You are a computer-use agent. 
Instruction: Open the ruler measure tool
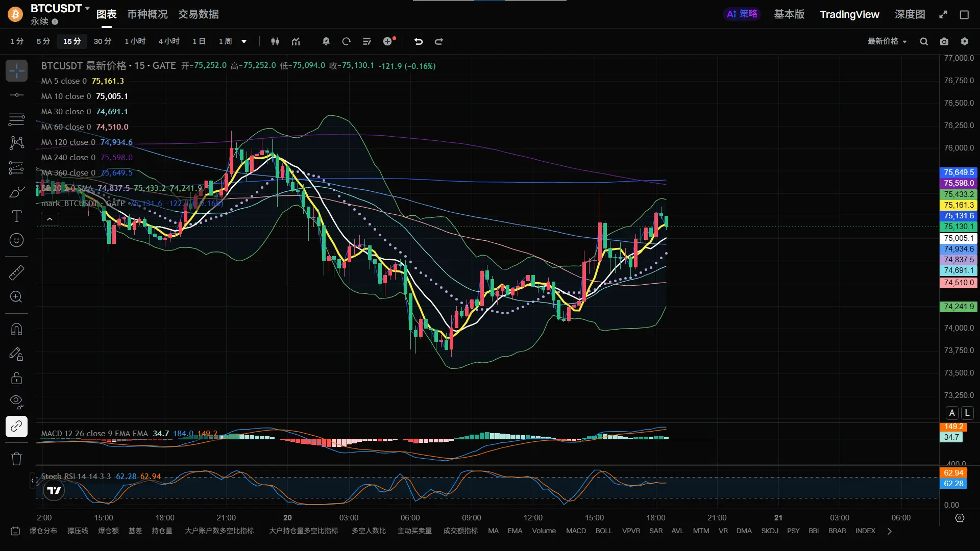(x=16, y=272)
